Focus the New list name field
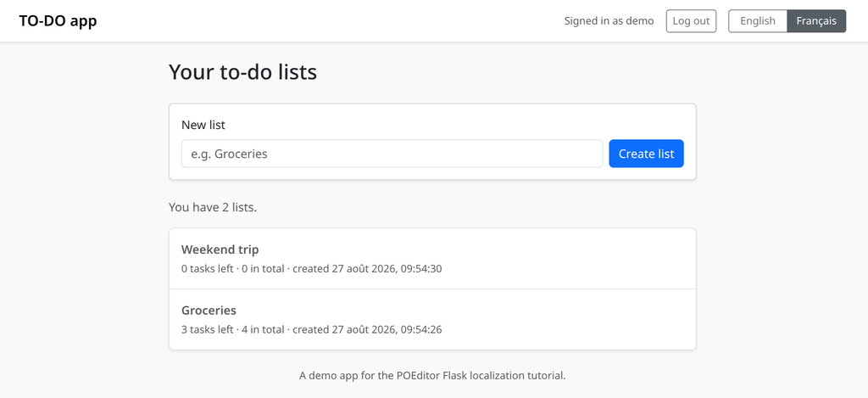The height and width of the screenshot is (398, 868). coord(392,154)
